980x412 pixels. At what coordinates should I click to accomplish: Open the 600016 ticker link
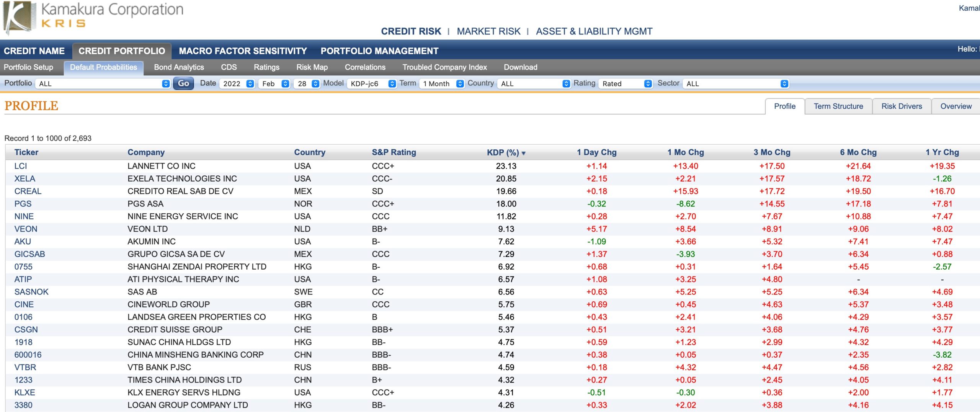tap(28, 355)
